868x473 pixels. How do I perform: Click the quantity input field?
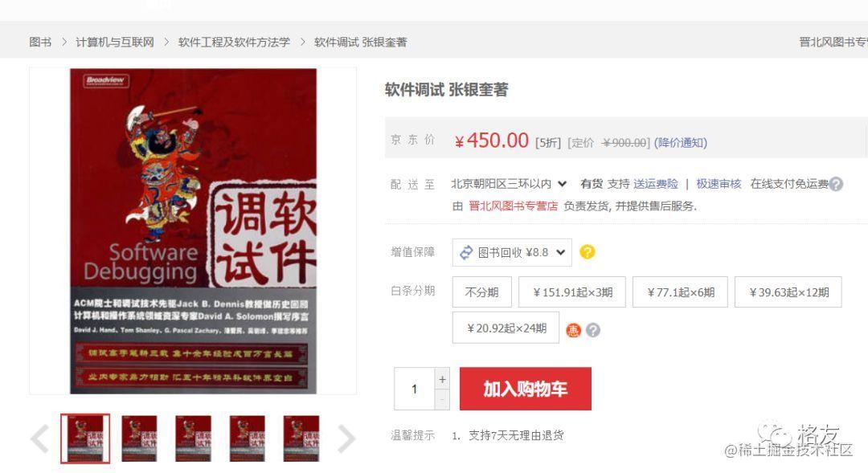point(414,389)
